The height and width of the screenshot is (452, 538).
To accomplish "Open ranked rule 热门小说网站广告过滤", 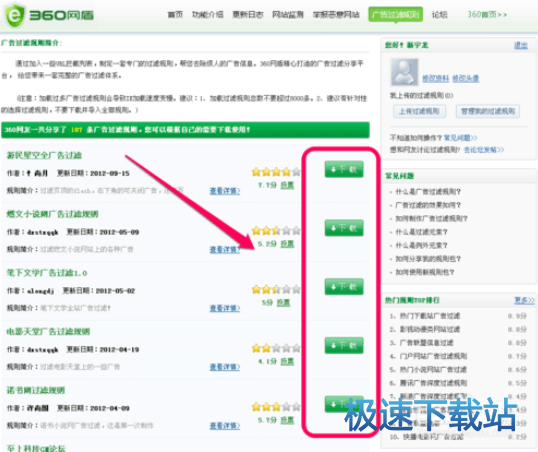I will click(x=433, y=369).
